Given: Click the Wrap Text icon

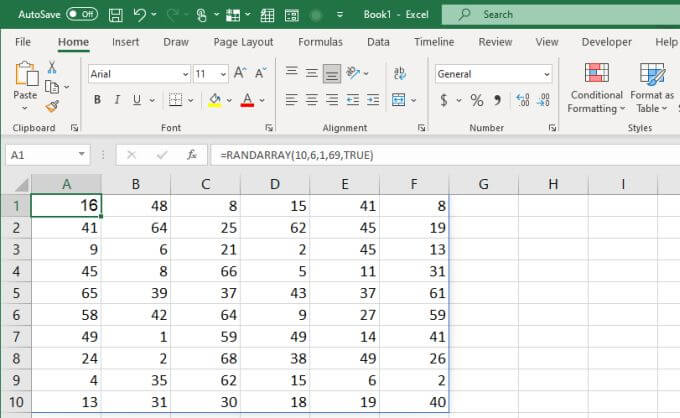Looking at the screenshot, I should tap(399, 73).
